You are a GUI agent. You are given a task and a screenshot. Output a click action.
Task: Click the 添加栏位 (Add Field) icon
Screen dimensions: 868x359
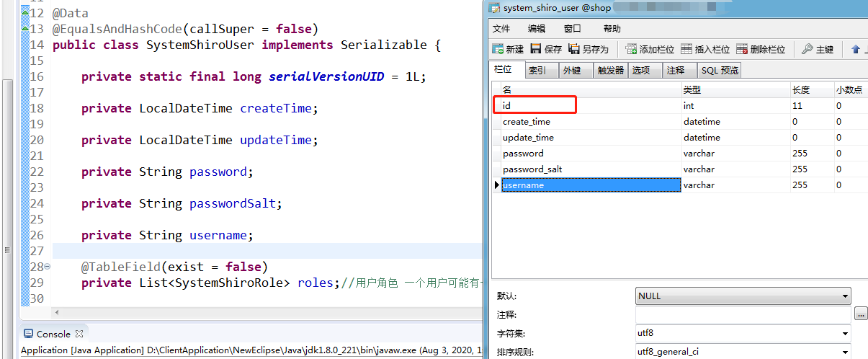(632, 49)
